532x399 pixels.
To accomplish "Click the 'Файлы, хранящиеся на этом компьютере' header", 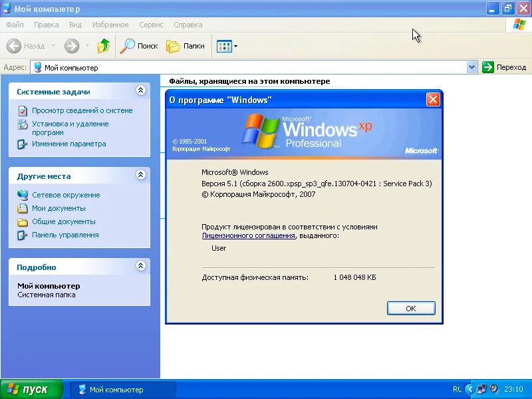I will coord(249,81).
